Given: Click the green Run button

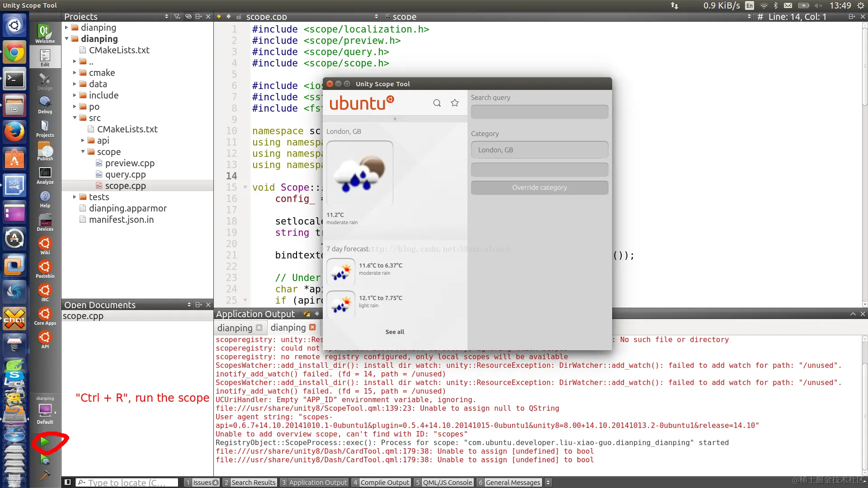Looking at the screenshot, I should [x=44, y=441].
